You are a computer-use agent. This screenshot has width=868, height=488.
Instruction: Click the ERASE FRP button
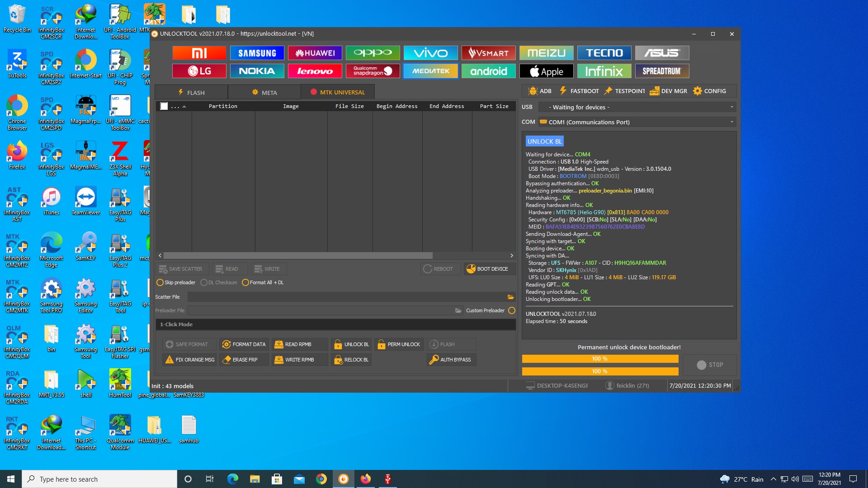click(x=243, y=359)
